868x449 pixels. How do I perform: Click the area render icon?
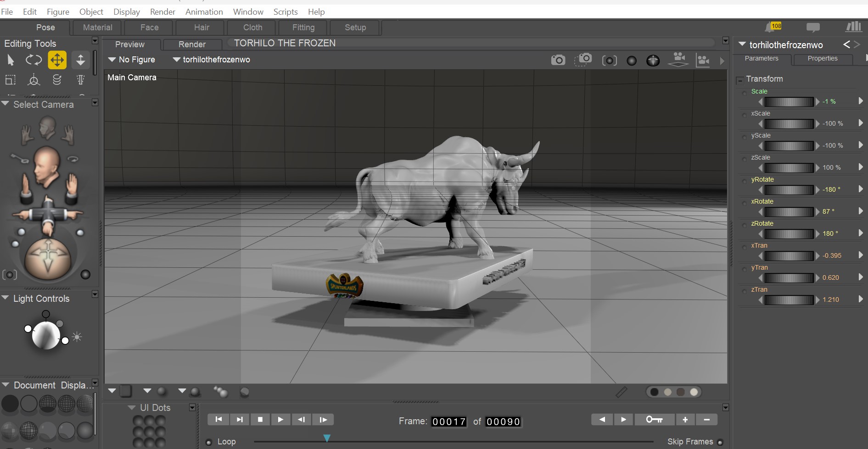tap(583, 60)
